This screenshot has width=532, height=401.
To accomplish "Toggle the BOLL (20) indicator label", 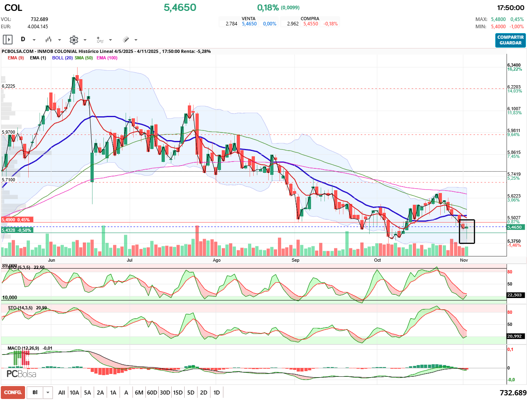I will point(62,58).
